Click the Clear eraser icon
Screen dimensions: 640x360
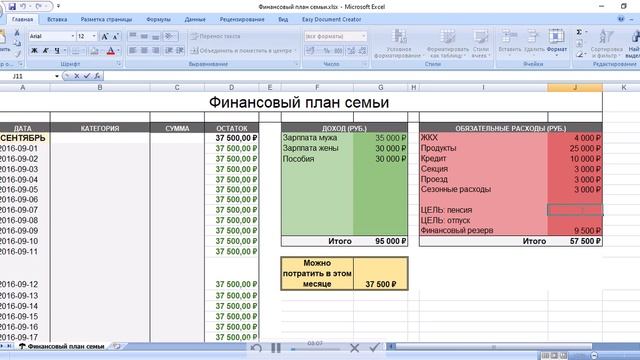click(580, 54)
